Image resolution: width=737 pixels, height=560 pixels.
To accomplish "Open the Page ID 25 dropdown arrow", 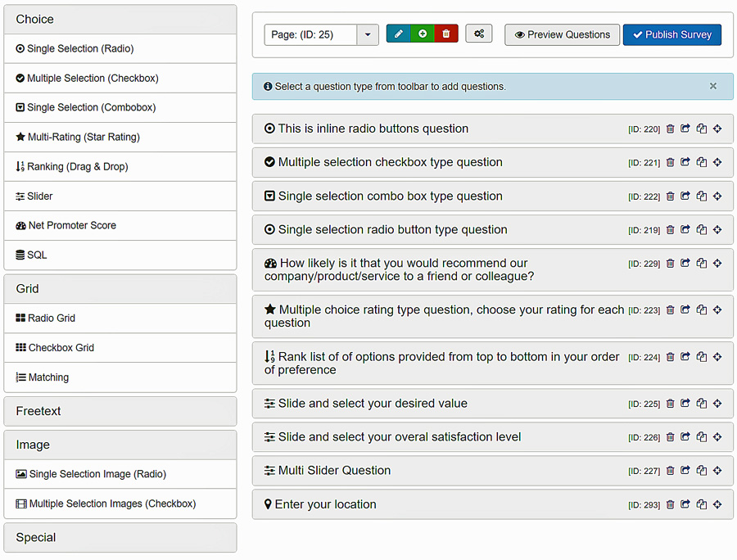I will 368,34.
